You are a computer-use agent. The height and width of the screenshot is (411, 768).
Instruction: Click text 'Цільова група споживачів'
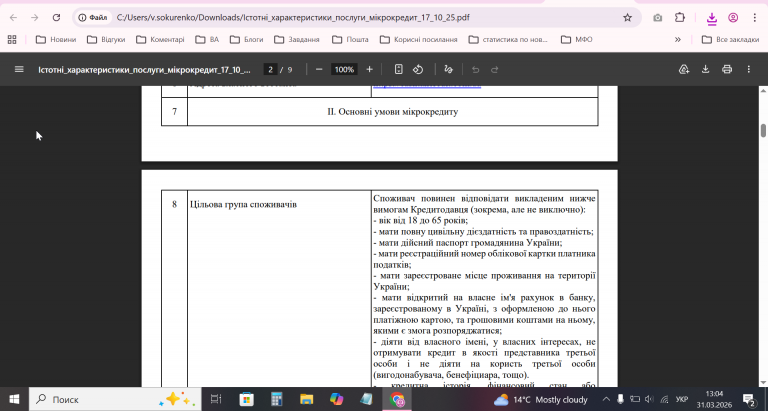(243, 204)
